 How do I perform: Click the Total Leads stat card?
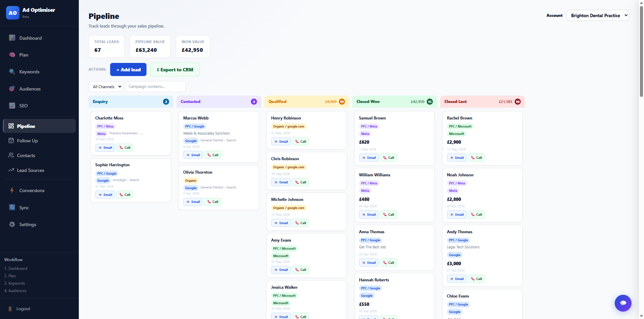click(106, 46)
